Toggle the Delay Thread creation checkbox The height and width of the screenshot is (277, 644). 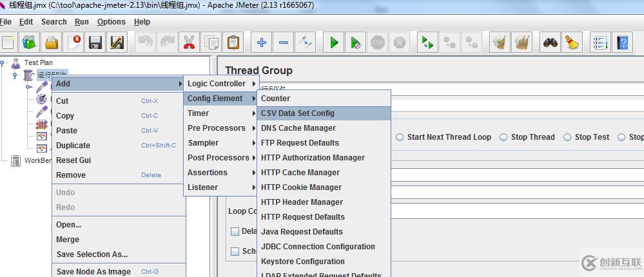pyautogui.click(x=235, y=231)
